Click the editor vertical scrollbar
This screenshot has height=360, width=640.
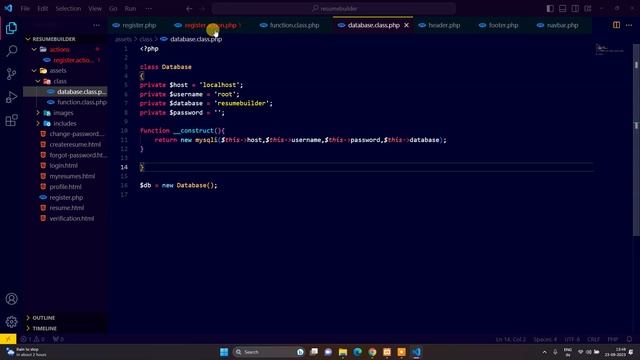[636, 140]
